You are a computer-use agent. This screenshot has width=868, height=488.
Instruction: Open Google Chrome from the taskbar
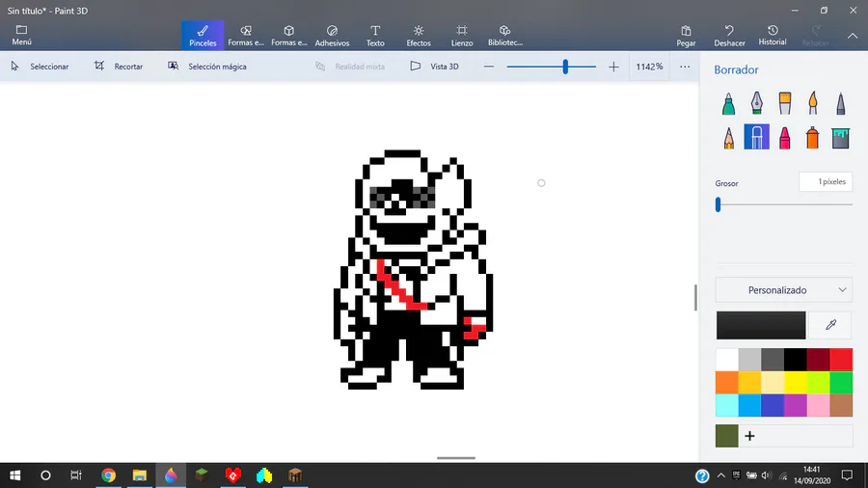[108, 475]
